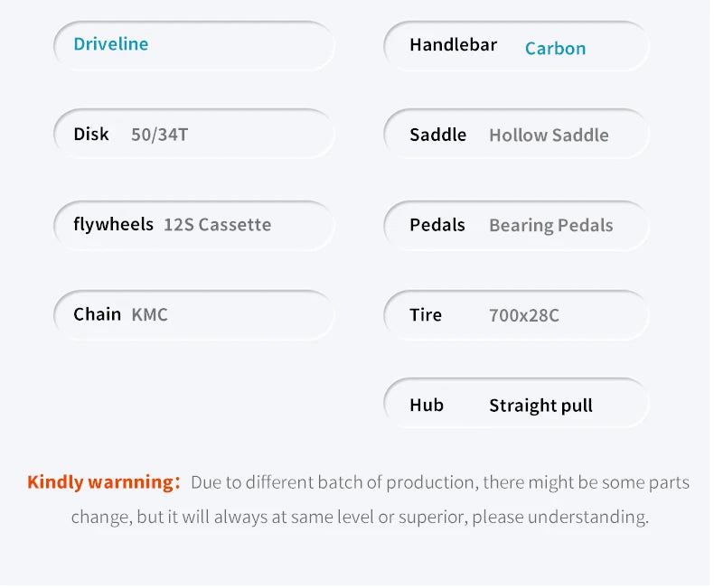The height and width of the screenshot is (588, 714).
Task: Select the 50/34T disk value
Action: pos(160,135)
